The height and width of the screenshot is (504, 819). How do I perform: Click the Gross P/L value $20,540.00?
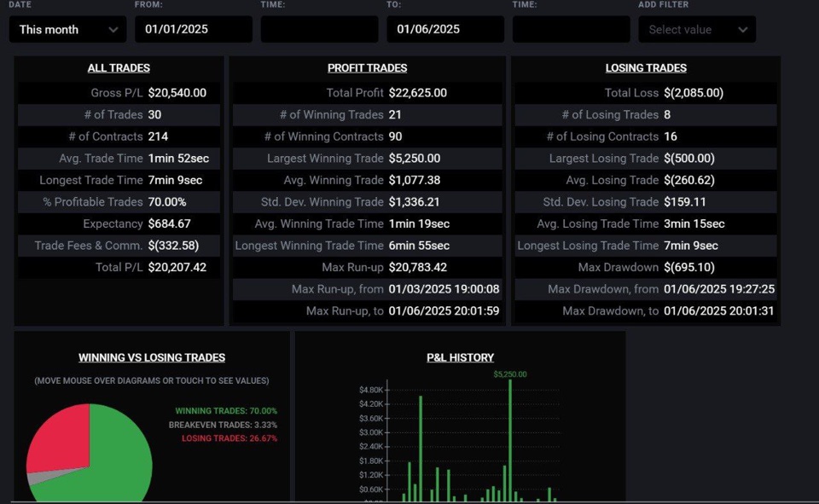[x=177, y=93]
